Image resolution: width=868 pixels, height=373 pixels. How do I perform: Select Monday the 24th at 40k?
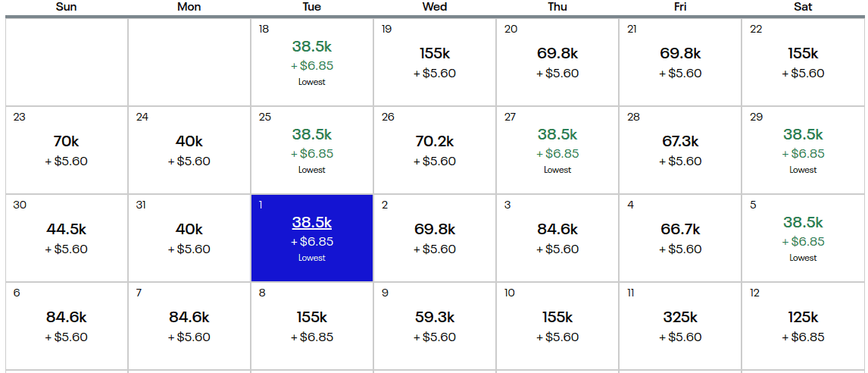(189, 150)
